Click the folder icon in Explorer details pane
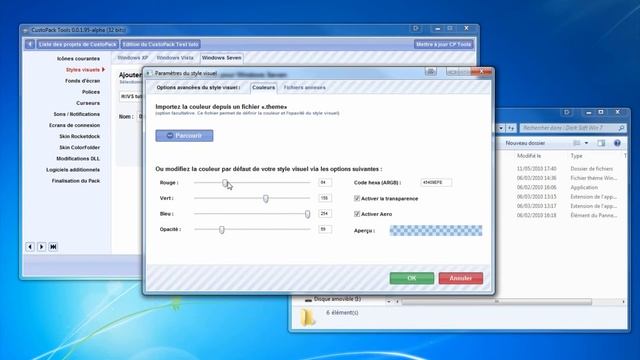The height and width of the screenshot is (360, 640). point(308,317)
